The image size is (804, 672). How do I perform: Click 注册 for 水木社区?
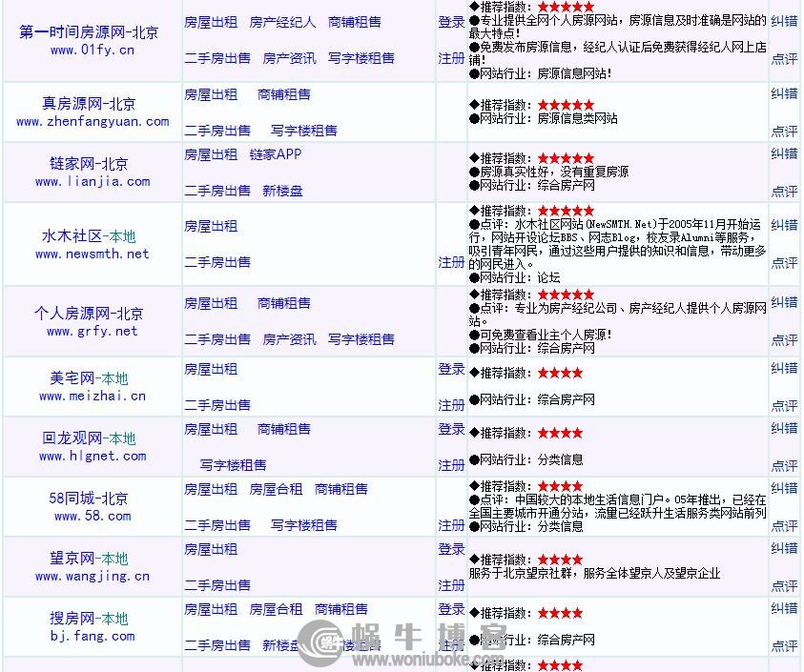point(451,262)
